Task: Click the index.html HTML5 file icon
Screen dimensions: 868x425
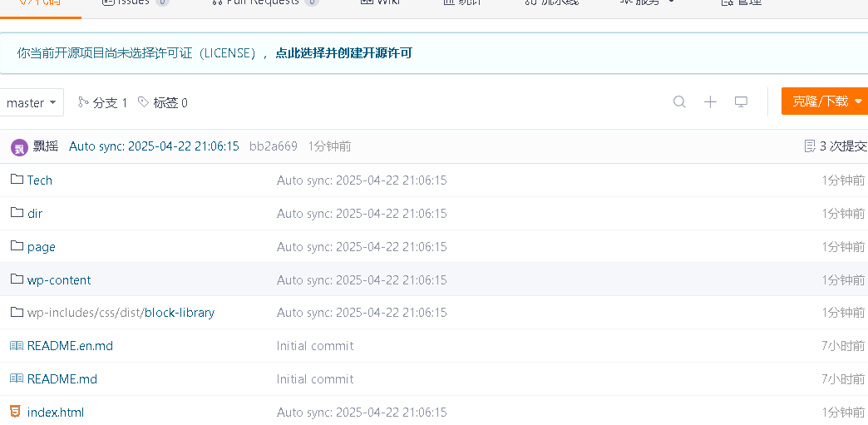Action: coord(16,412)
